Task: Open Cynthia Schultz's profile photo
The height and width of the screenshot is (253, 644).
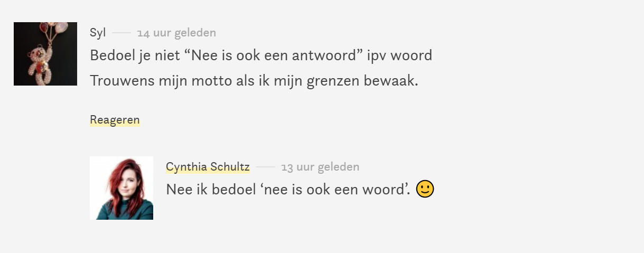Action: point(122,188)
